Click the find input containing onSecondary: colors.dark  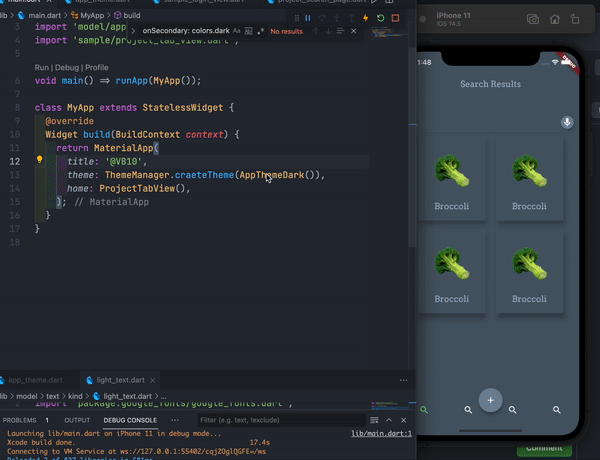point(186,31)
